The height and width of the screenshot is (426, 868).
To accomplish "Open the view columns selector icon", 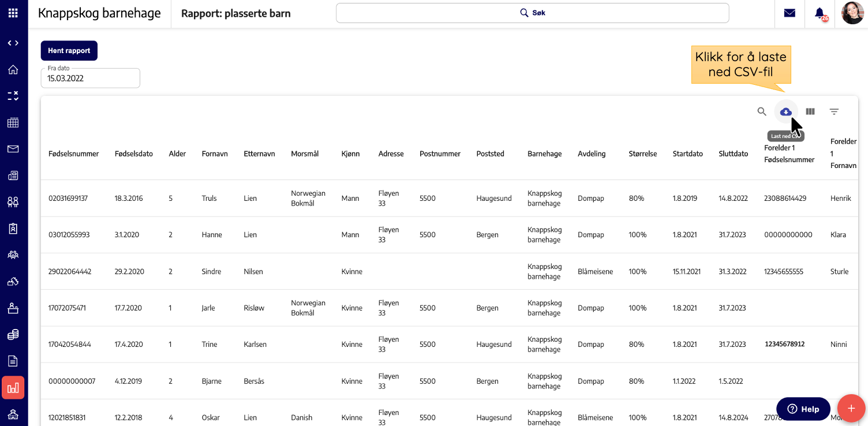I will 810,111.
